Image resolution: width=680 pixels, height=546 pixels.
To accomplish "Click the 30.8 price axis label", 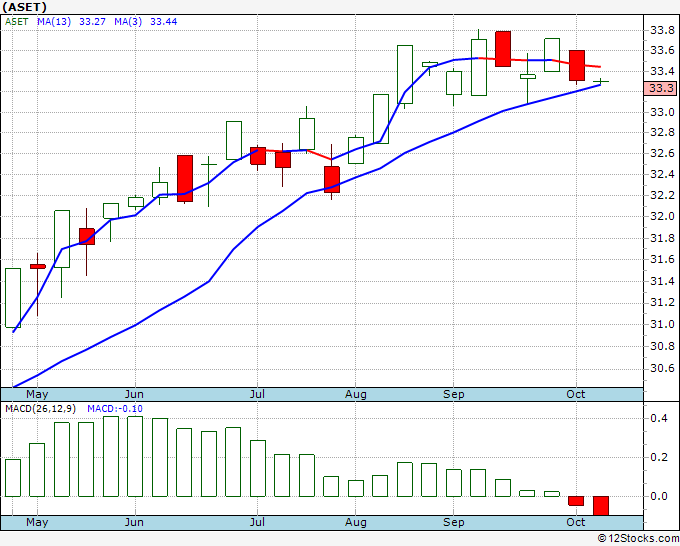I will pyautogui.click(x=662, y=346).
